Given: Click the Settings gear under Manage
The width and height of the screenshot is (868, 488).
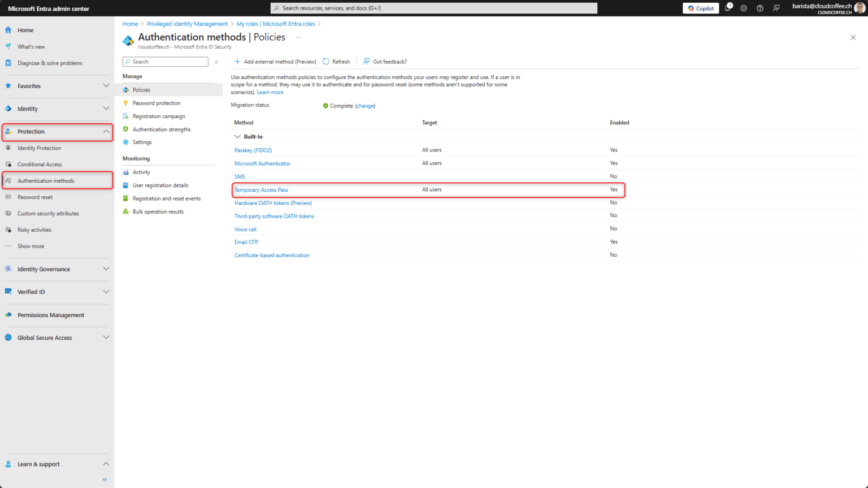Looking at the screenshot, I should (x=125, y=142).
